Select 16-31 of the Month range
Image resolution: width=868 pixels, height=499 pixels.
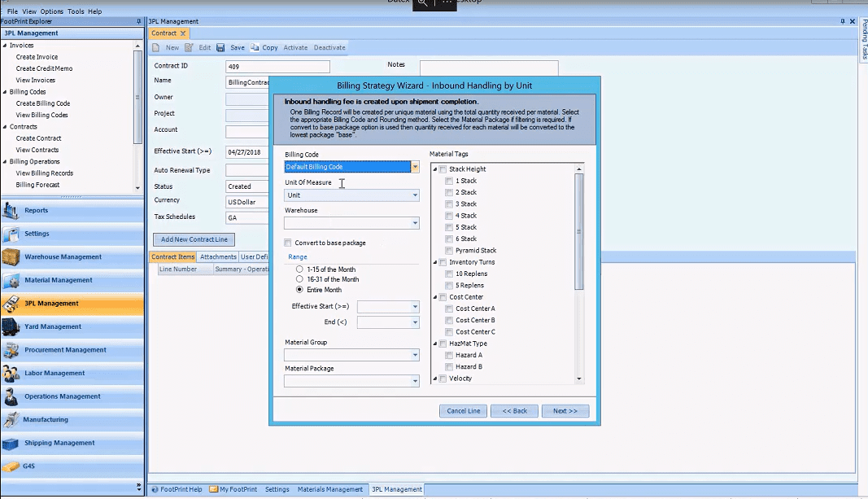pos(299,279)
